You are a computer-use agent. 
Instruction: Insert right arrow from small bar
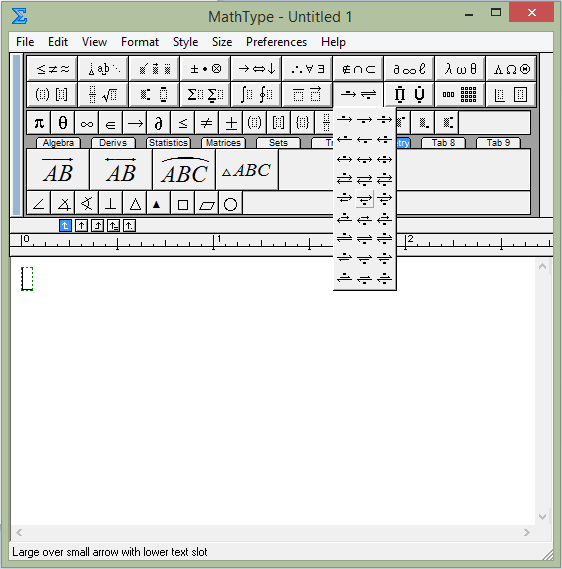tap(135, 123)
